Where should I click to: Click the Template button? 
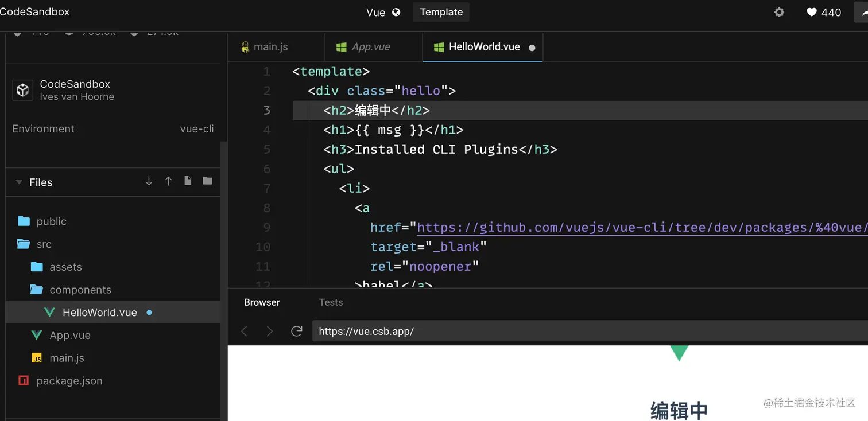coord(441,12)
